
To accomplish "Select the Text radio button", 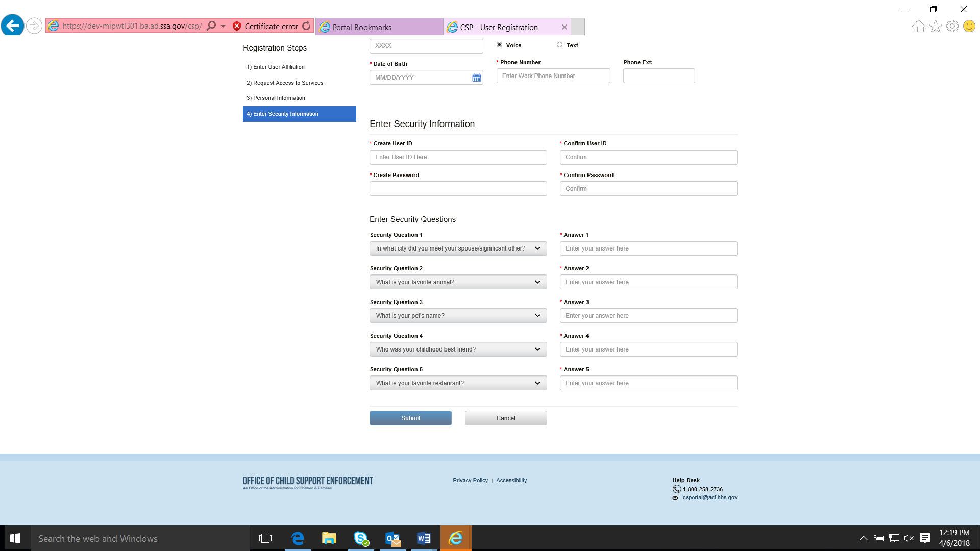I will click(x=559, y=45).
